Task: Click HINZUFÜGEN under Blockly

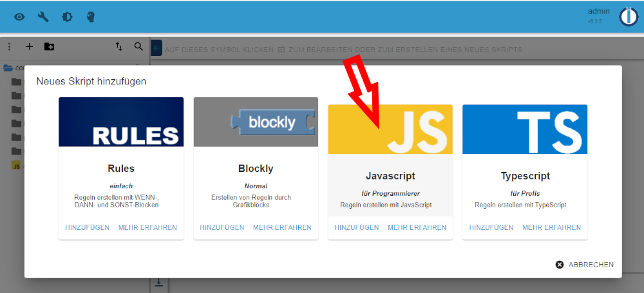Action: click(222, 227)
